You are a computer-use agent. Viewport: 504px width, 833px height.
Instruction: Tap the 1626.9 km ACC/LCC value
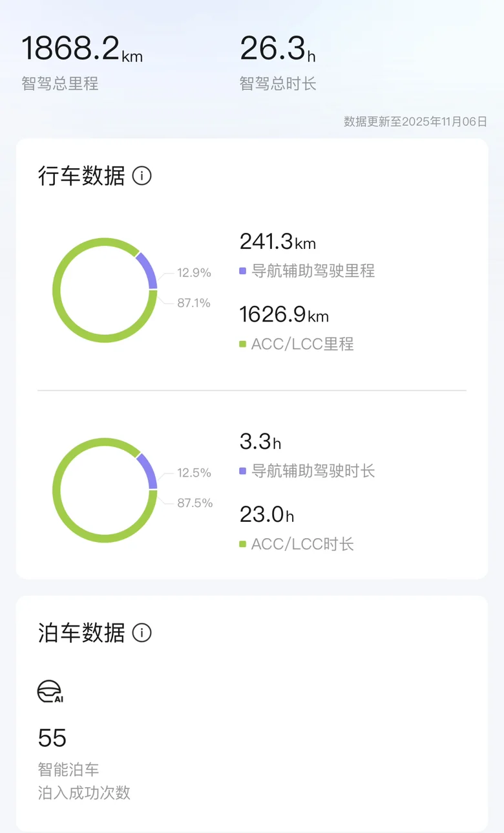click(x=284, y=315)
